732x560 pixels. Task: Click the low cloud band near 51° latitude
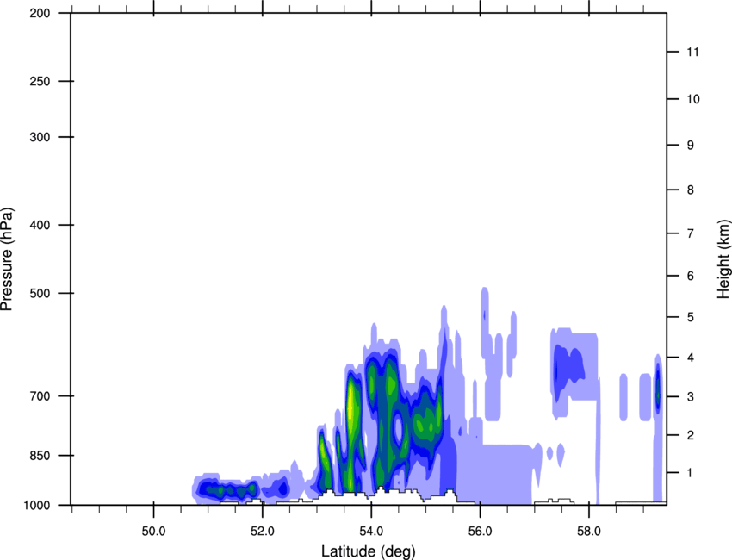tap(226, 490)
